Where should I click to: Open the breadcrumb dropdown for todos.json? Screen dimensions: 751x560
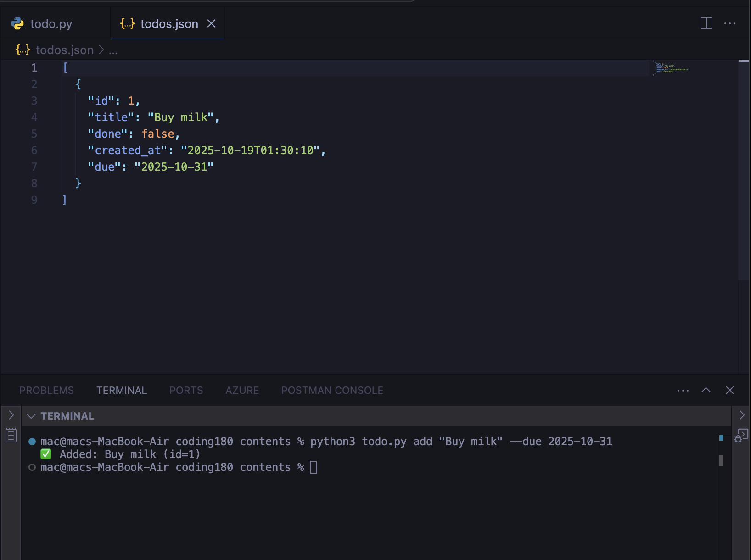(x=64, y=50)
